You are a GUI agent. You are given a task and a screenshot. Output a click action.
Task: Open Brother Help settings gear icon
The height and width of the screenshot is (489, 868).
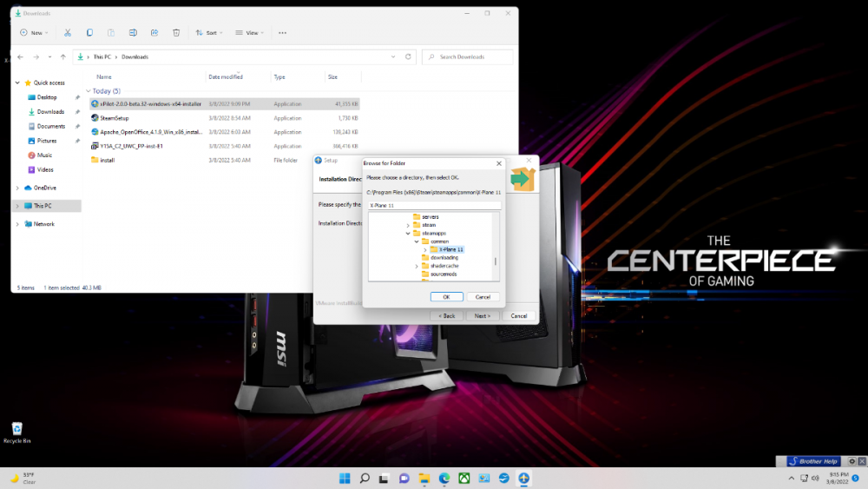click(852, 460)
